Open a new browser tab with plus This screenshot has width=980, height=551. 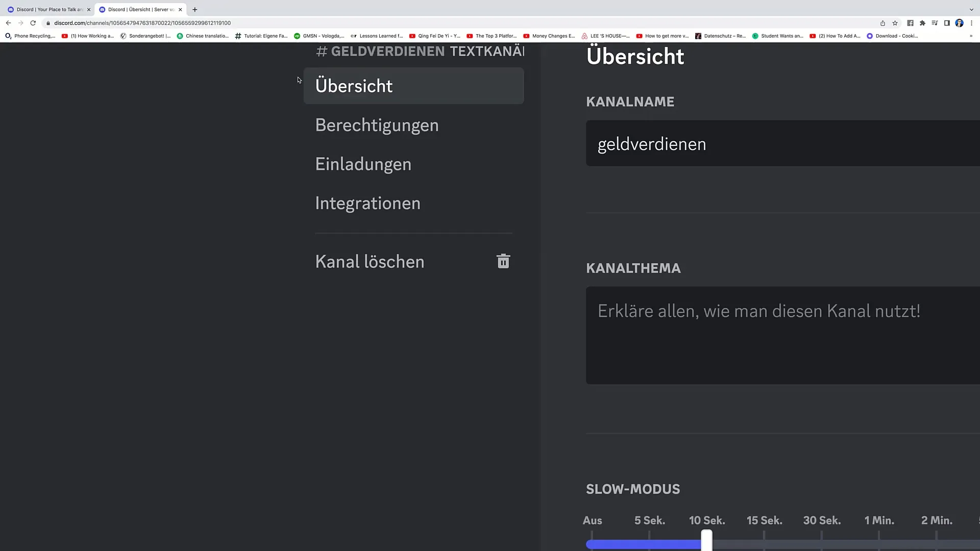click(194, 9)
